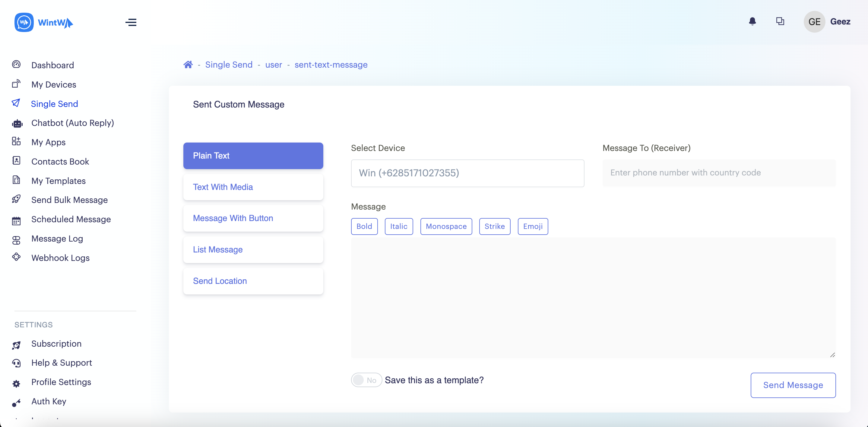Open Message Log in sidebar
This screenshot has height=427, width=868.
click(57, 239)
